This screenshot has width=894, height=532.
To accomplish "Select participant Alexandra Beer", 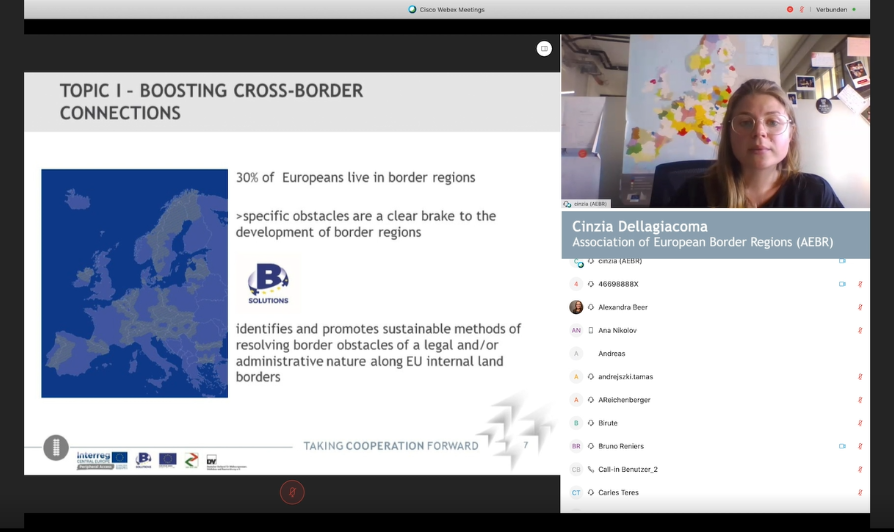I will click(x=716, y=307).
